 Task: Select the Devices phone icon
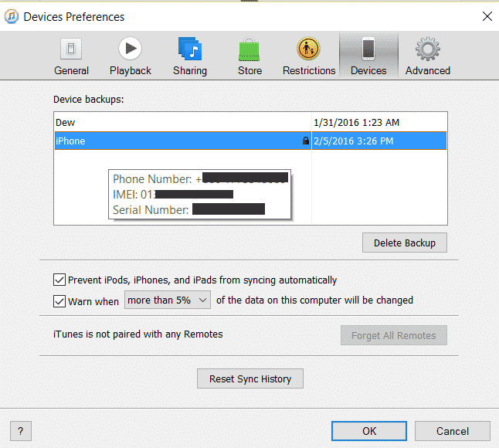click(368, 51)
